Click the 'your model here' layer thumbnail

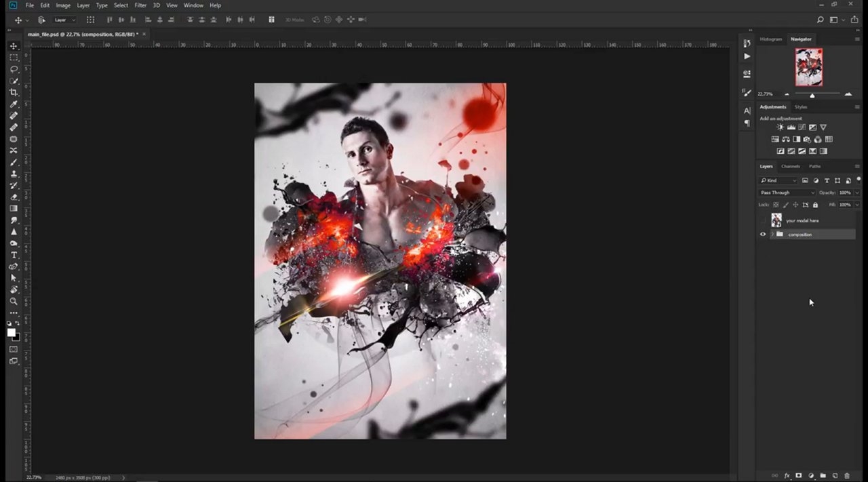point(776,220)
